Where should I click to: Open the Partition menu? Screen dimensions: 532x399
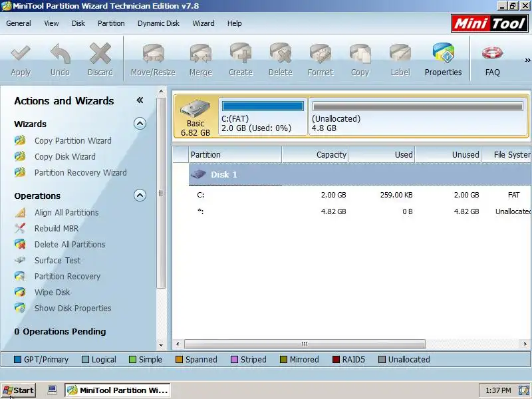pyautogui.click(x=111, y=23)
